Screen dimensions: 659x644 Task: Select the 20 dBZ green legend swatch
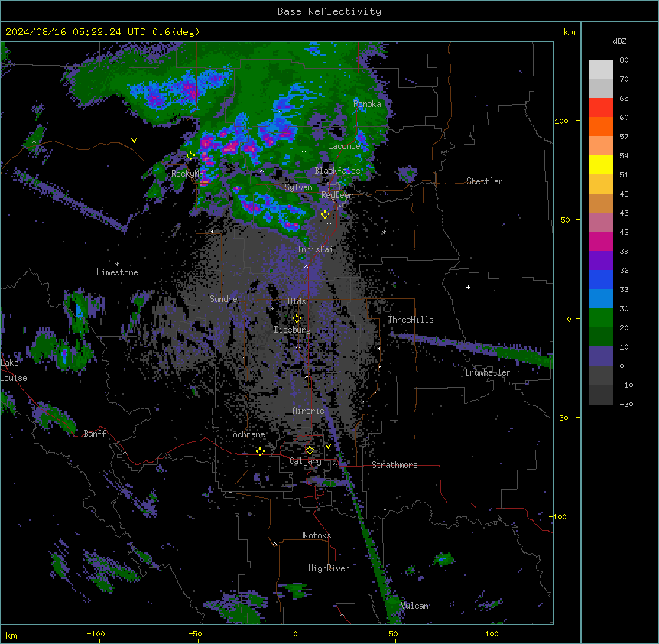[601, 318]
